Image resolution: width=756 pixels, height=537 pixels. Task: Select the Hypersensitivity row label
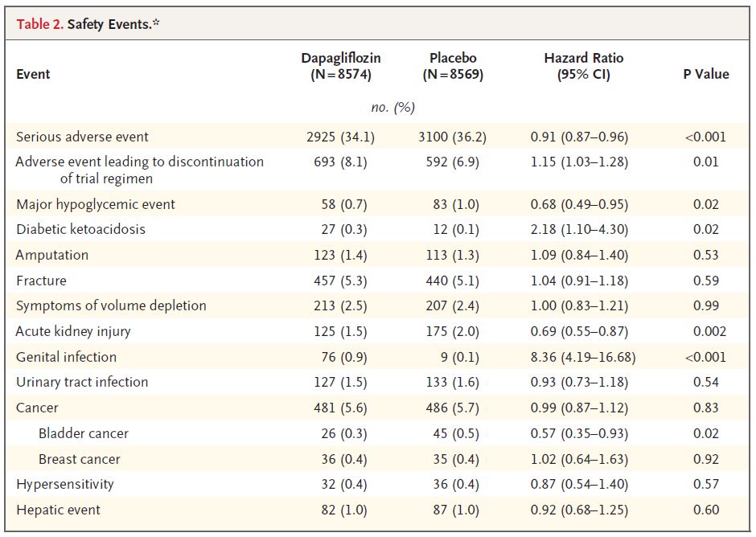(65, 484)
